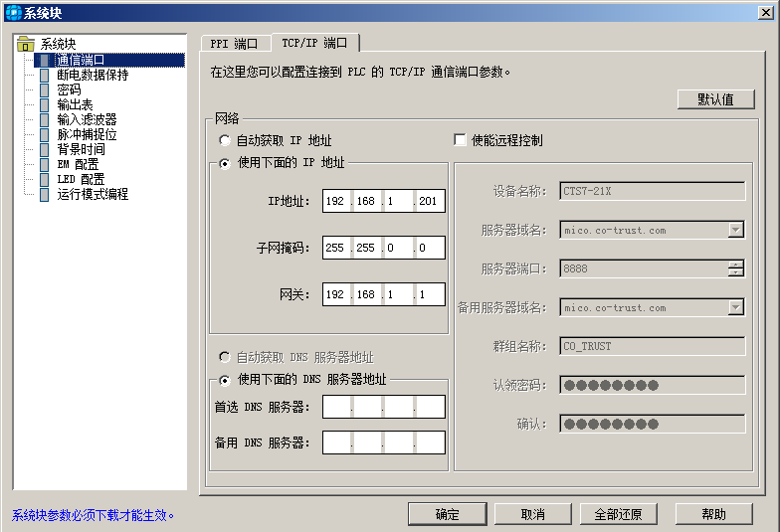780x532 pixels.
Task: Click the 确定 button
Action: pos(448,514)
